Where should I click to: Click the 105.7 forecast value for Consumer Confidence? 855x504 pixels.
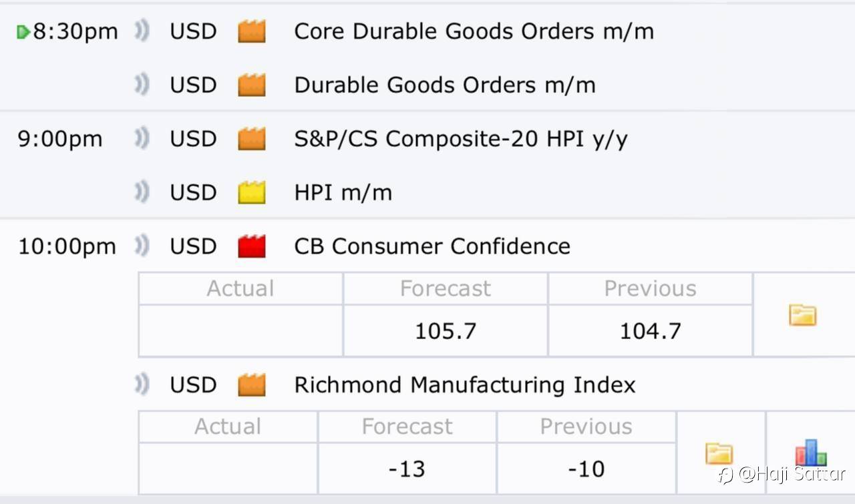pyautogui.click(x=446, y=331)
